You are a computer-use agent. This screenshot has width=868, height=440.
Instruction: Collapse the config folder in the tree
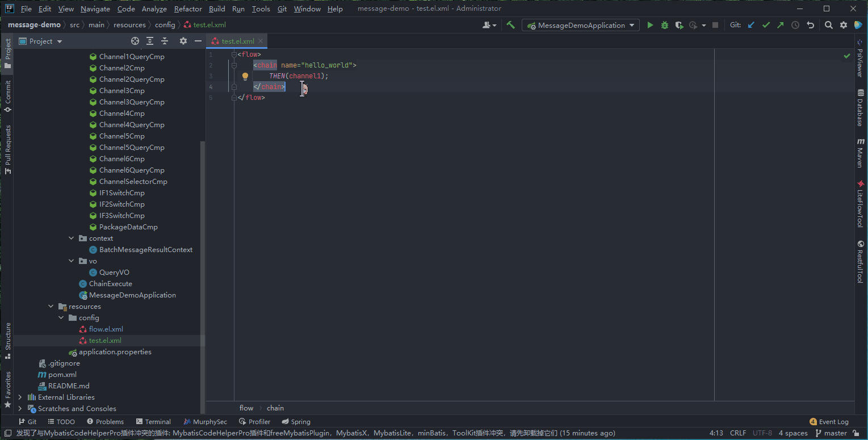[x=61, y=318]
